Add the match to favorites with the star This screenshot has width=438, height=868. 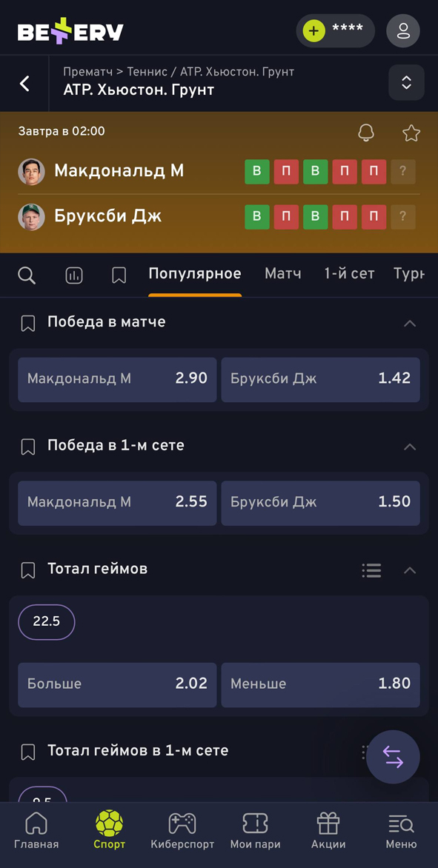point(411,133)
